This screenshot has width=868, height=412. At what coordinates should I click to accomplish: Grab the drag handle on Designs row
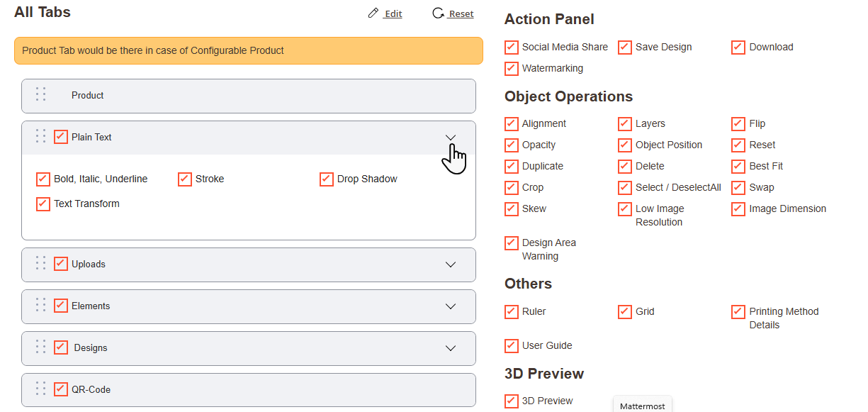[40, 347]
